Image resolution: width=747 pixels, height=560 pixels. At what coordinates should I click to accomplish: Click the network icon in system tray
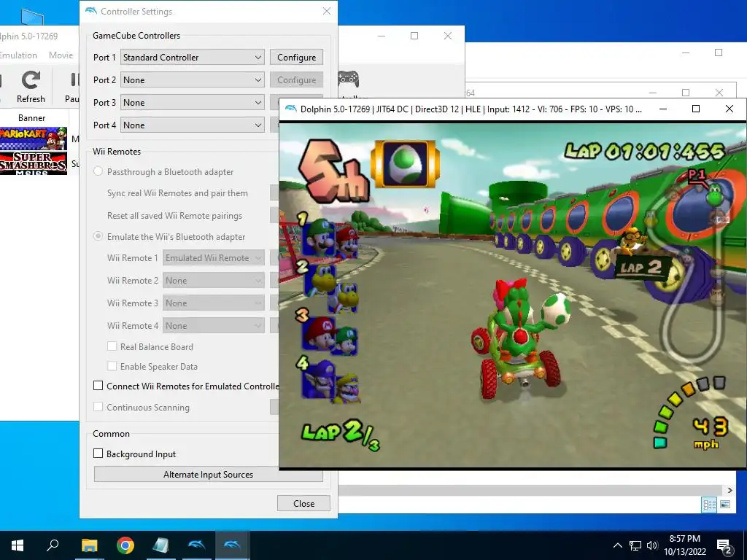pos(635,545)
